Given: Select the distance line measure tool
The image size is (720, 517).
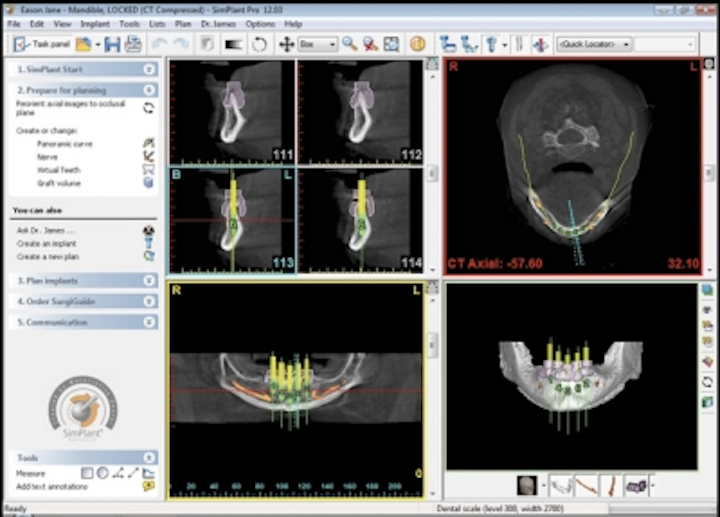Looking at the screenshot, I should [133, 472].
